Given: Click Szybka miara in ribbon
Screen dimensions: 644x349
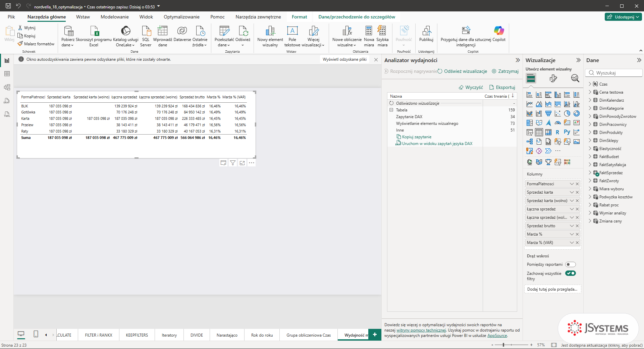Looking at the screenshot, I should tap(382, 36).
